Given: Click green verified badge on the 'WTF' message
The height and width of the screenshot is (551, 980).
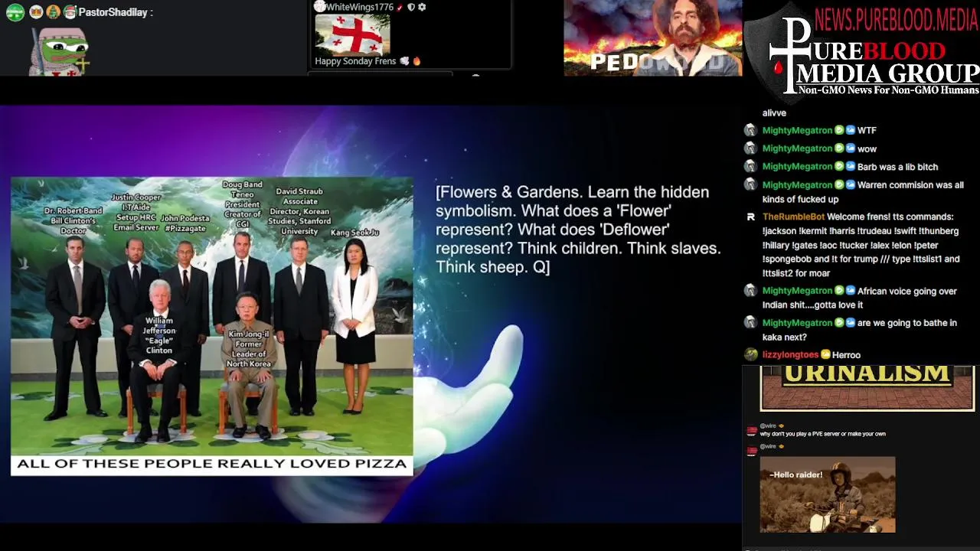Looking at the screenshot, I should 839,131.
